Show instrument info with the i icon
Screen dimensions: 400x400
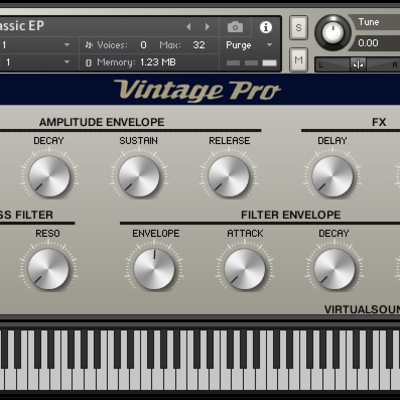click(266, 27)
